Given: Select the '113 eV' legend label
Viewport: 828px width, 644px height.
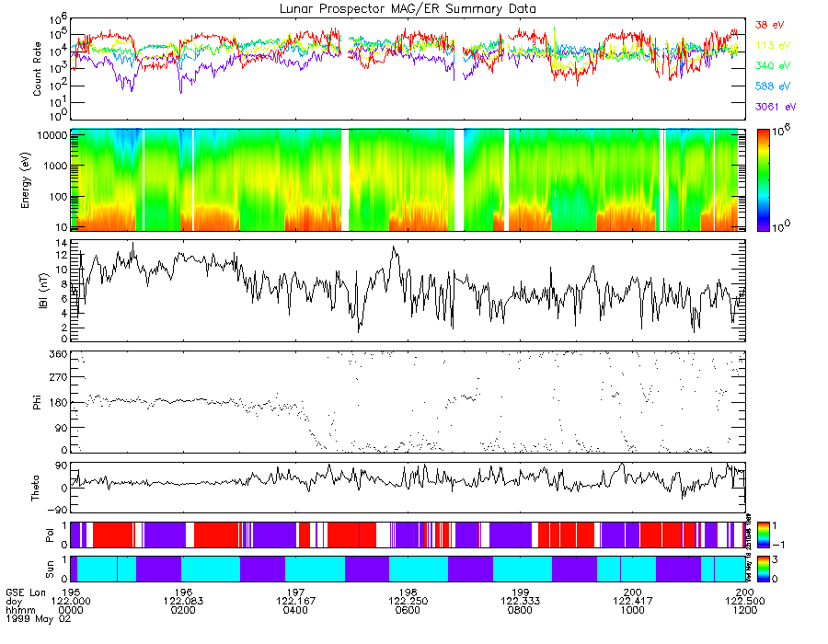Looking at the screenshot, I should 773,45.
